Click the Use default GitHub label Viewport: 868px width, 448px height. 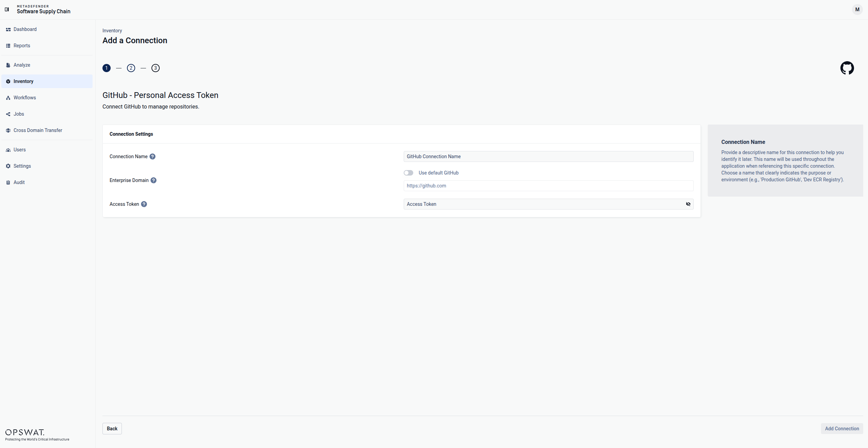(438, 173)
